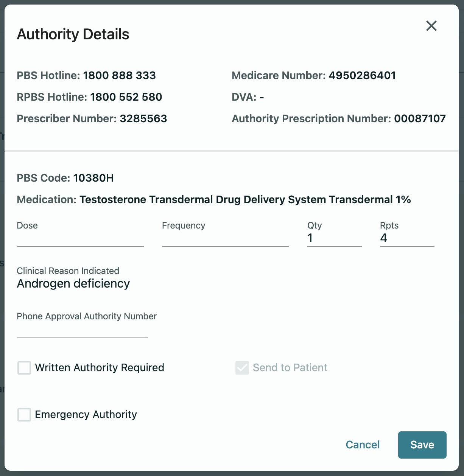Screen dimensions: 464x476
Task: Save the authority details
Action: pyautogui.click(x=422, y=445)
